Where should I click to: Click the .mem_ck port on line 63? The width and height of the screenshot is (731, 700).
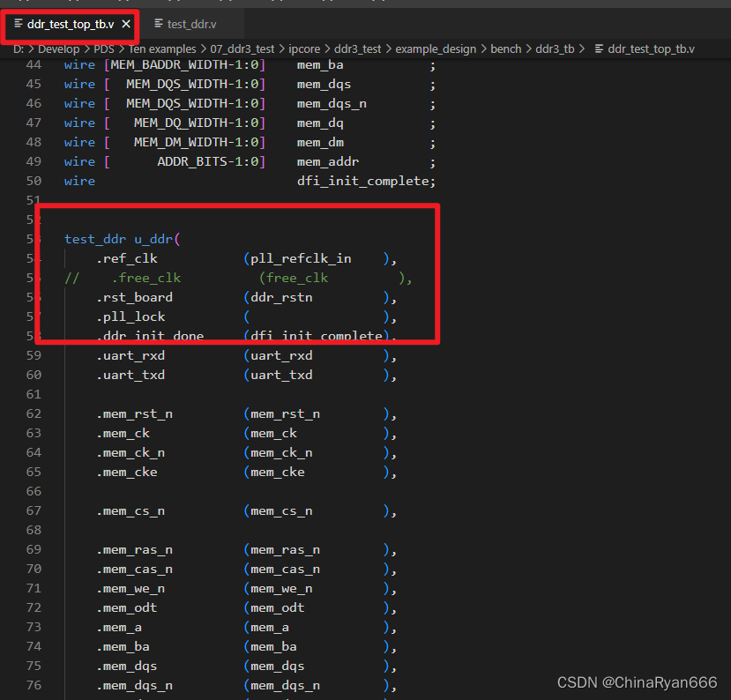tap(123, 434)
